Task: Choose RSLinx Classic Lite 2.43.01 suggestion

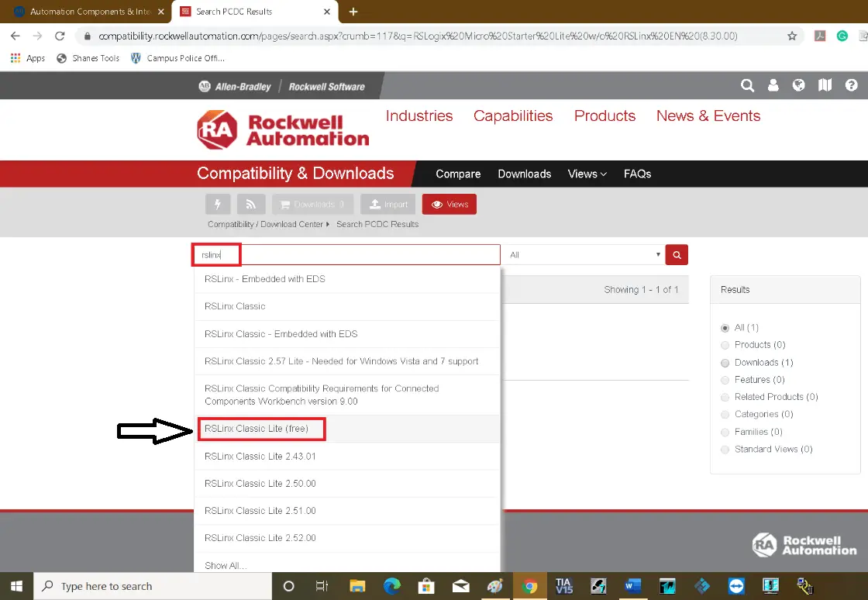Action: click(347, 456)
